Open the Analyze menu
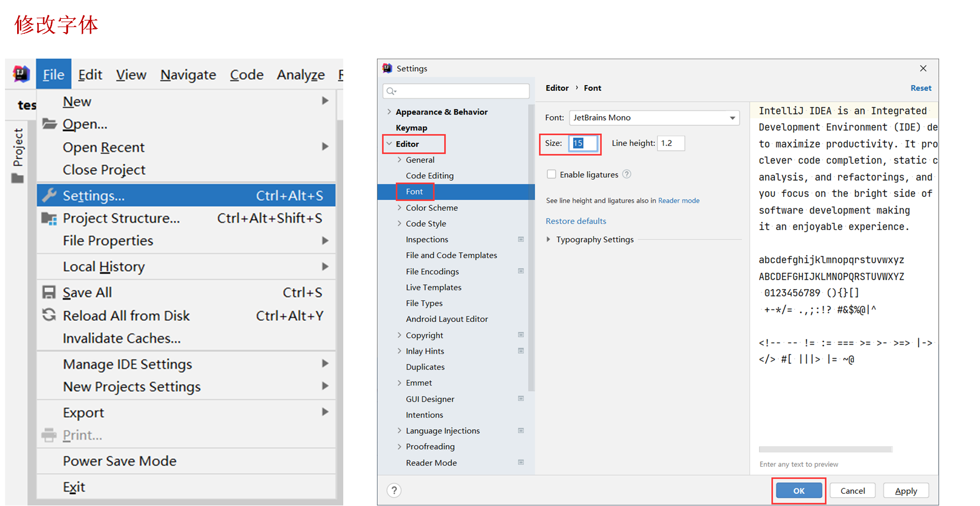 [x=301, y=74]
